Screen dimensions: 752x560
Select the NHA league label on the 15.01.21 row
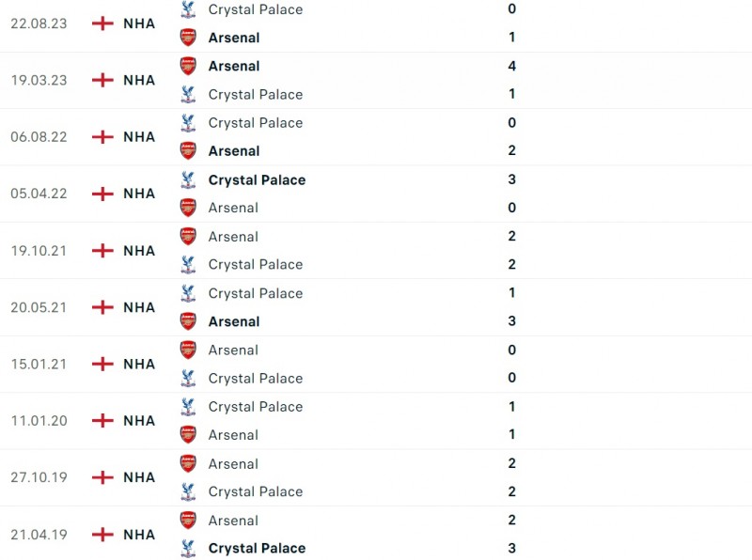[139, 364]
